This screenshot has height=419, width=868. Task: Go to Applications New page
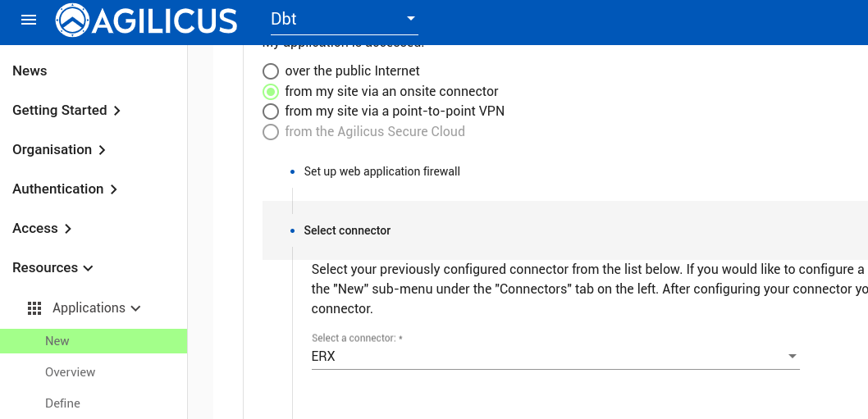point(57,341)
